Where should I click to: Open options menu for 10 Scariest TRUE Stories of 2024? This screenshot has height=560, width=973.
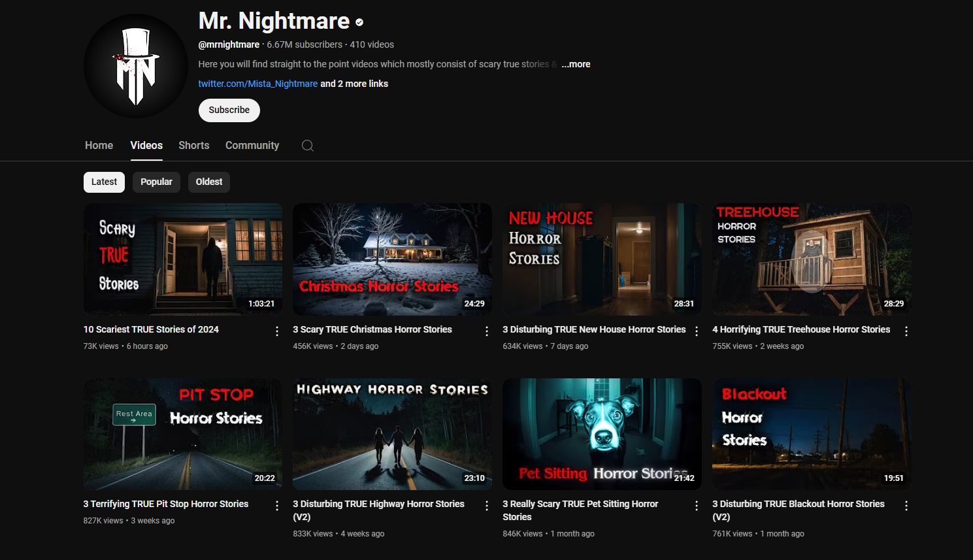point(277,331)
